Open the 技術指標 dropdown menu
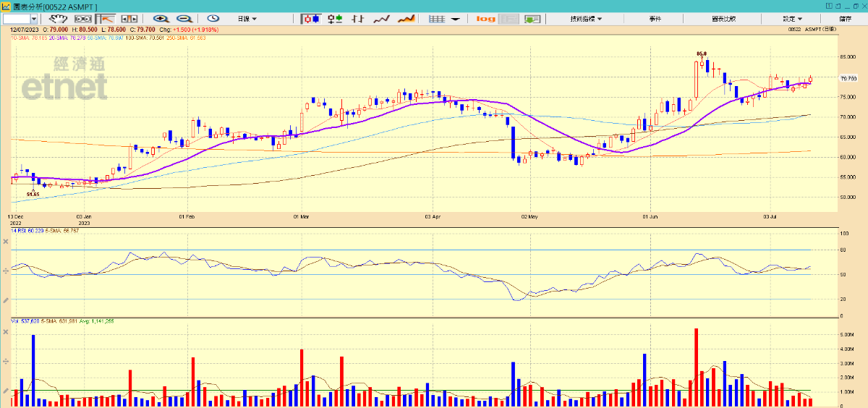 coord(585,18)
